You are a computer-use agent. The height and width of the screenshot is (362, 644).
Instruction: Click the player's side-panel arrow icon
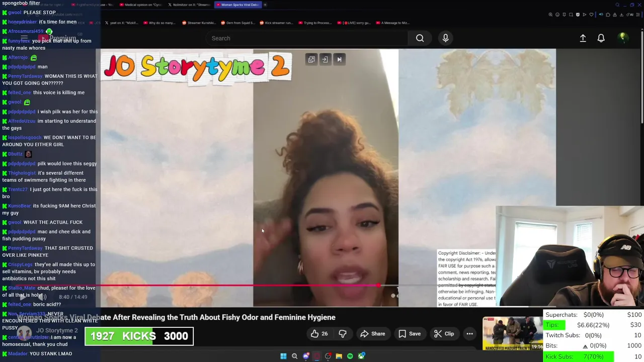(x=325, y=59)
